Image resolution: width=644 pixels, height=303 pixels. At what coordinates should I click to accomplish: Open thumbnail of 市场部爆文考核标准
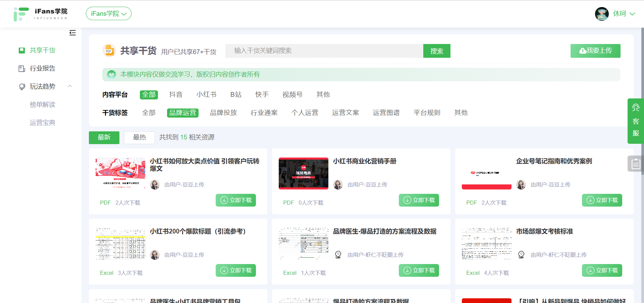tap(487, 244)
